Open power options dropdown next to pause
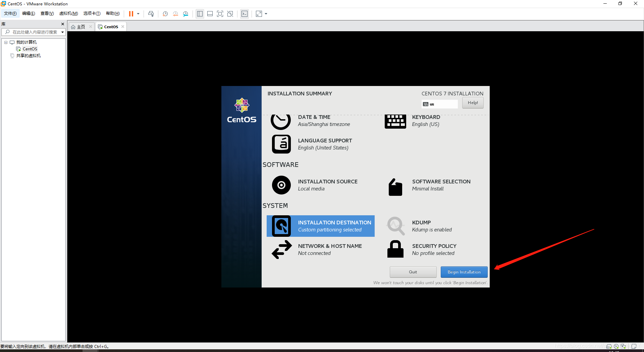The height and width of the screenshot is (352, 644). pos(138,14)
